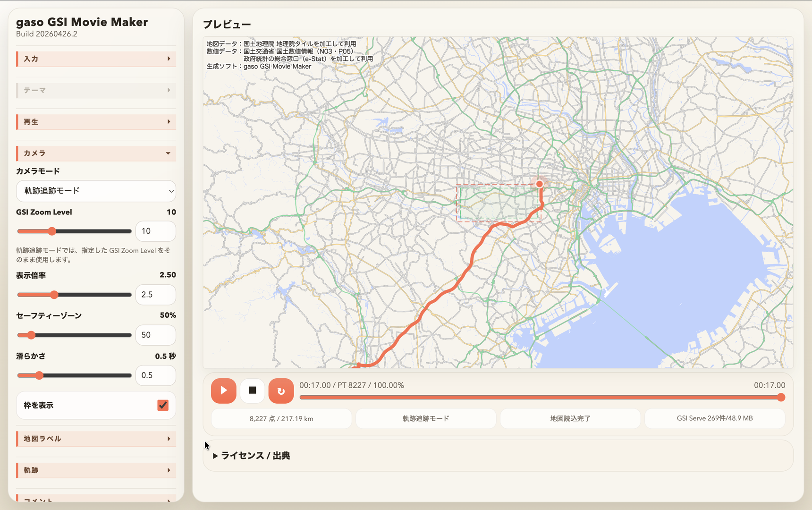Image resolution: width=812 pixels, height=510 pixels.
Task: Adjust the セーフティーゾーン slider
Action: click(x=74, y=335)
